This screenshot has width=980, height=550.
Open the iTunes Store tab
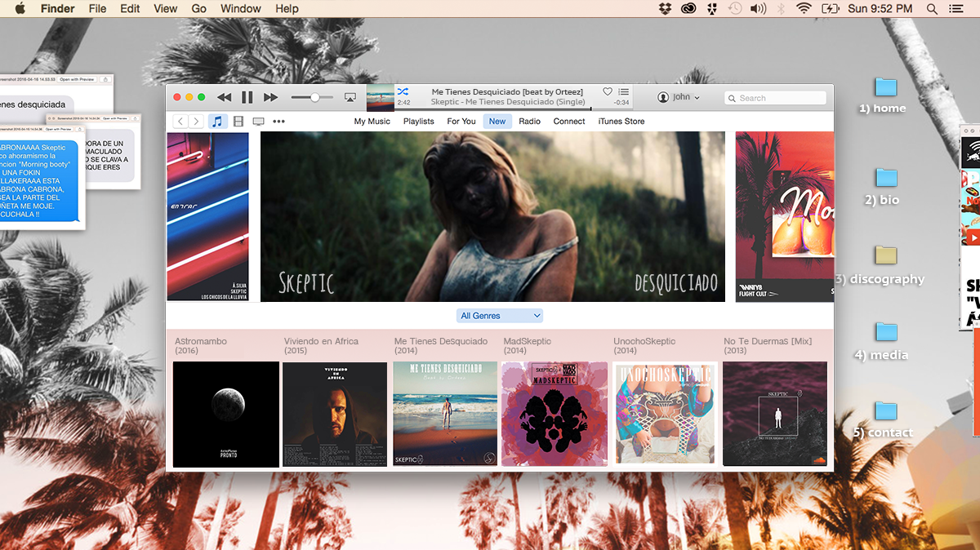pos(621,122)
